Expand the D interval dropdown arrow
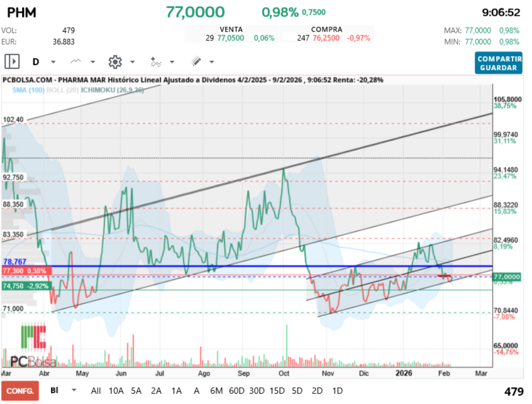 [53, 62]
